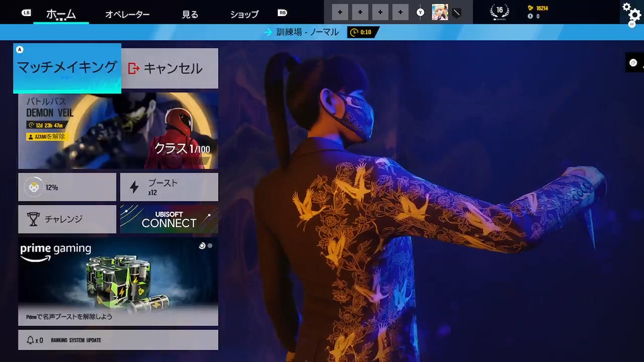Click the クラス 1/100 tier text

pyautogui.click(x=182, y=149)
